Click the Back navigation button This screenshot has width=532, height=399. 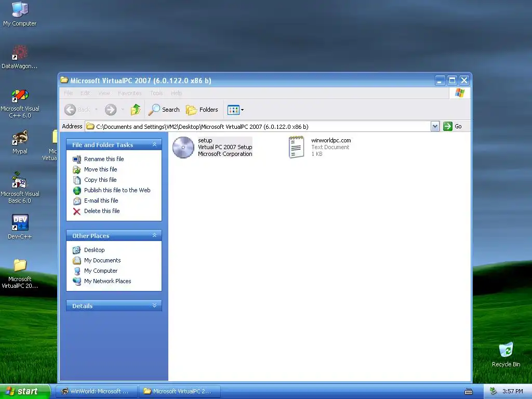coord(77,110)
